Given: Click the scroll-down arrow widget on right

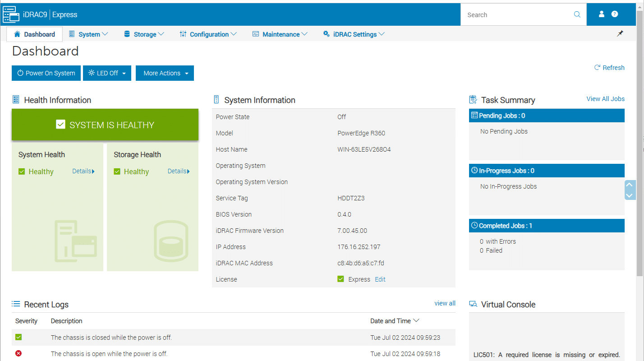Looking at the screenshot, I should (630, 195).
